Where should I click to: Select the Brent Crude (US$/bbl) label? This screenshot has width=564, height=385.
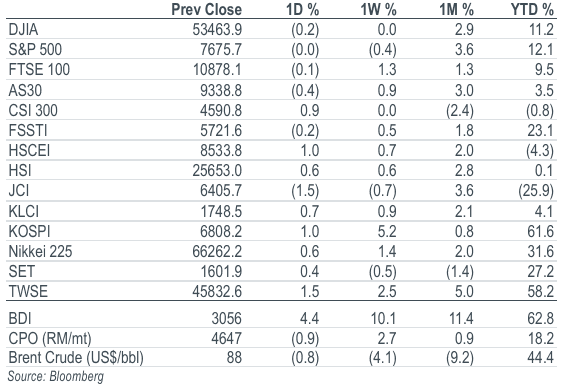[76, 358]
